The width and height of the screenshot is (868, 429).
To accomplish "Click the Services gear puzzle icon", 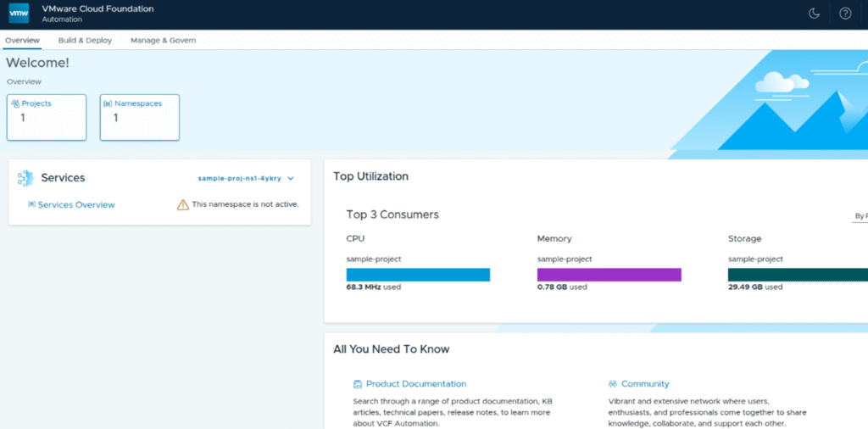I will click(25, 178).
